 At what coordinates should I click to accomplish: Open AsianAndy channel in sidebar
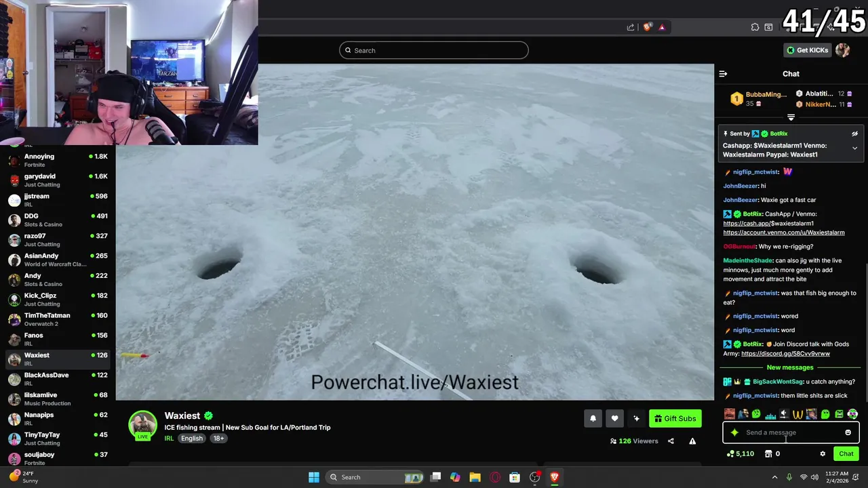coord(58,260)
